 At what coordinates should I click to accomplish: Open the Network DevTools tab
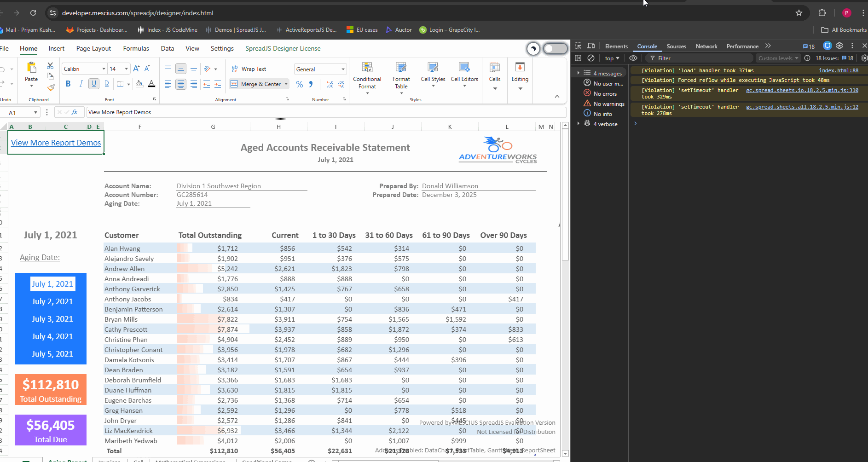[x=706, y=46]
